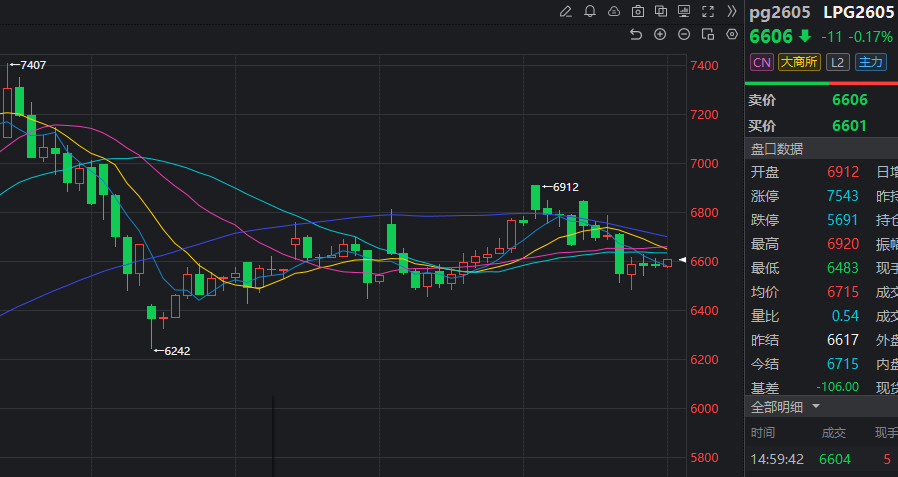Image resolution: width=898 pixels, height=477 pixels.
Task: Click the 涨停 value 7543
Action: [843, 196]
